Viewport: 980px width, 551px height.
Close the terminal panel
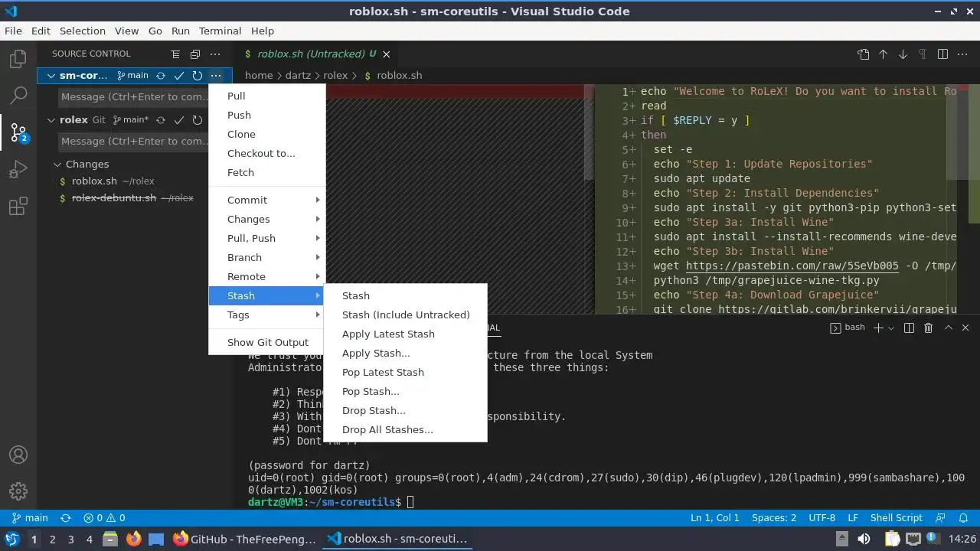pos(965,328)
